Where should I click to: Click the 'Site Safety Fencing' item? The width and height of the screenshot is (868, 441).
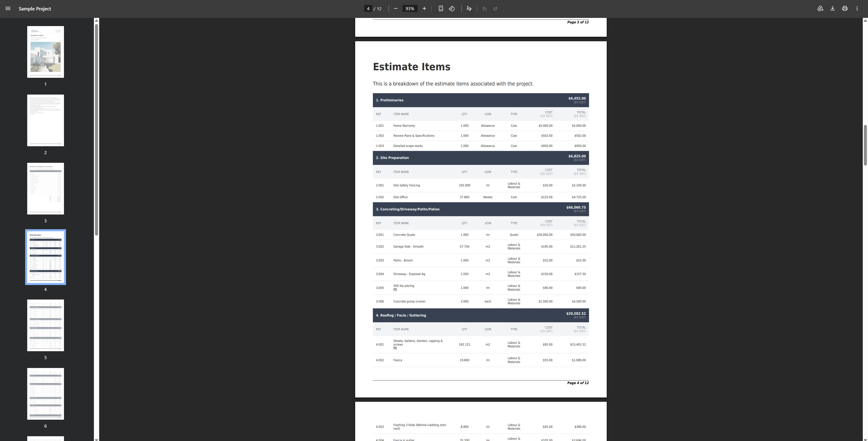(406, 185)
